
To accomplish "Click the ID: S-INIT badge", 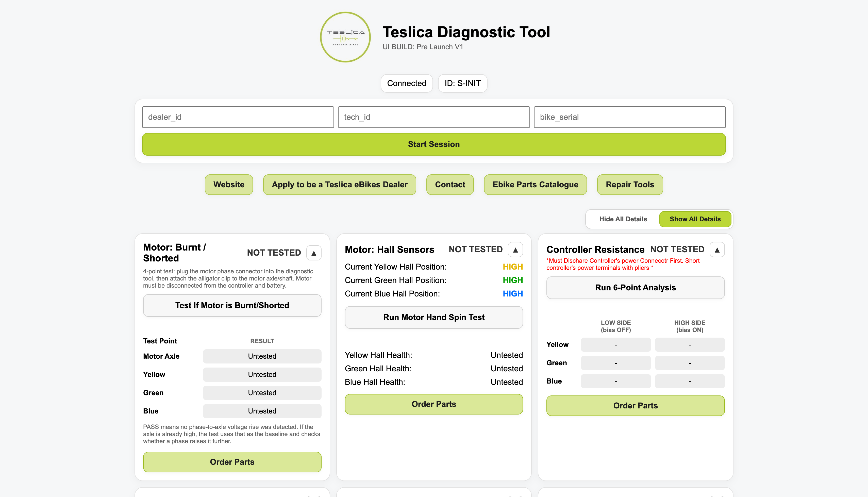I will tap(462, 83).
